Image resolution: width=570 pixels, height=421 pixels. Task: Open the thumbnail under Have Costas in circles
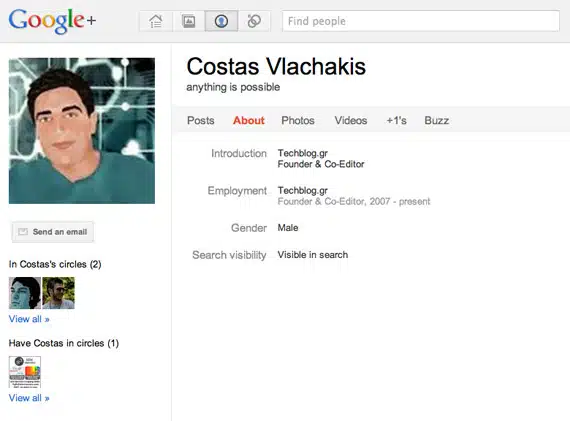point(25,372)
